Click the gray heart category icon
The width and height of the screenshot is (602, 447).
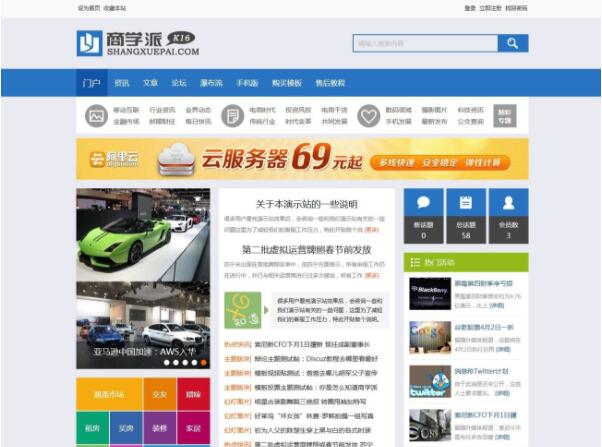pyautogui.click(x=369, y=116)
